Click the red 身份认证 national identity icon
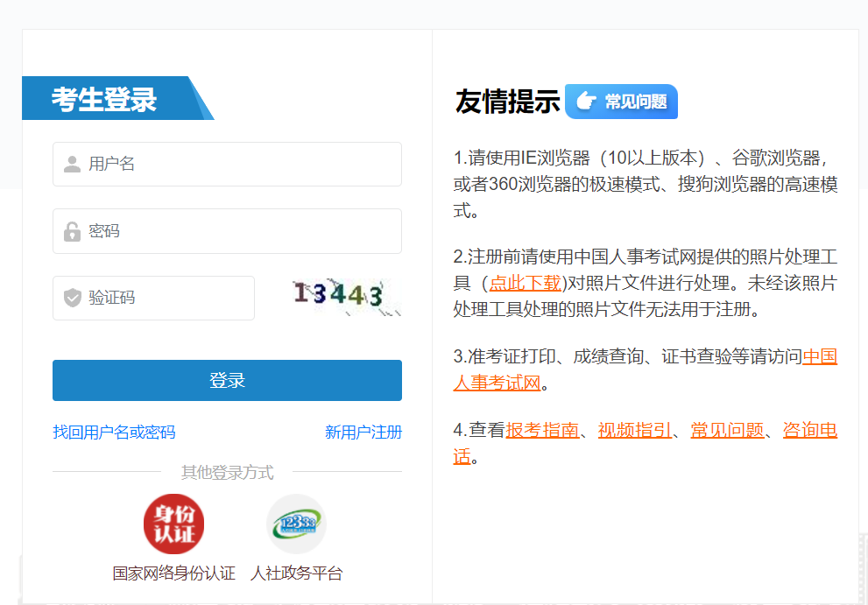 tap(173, 524)
